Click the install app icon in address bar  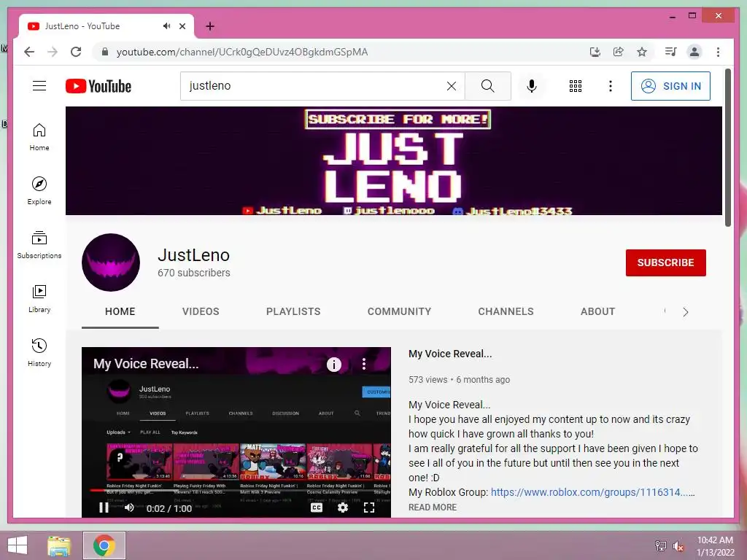[595, 52]
